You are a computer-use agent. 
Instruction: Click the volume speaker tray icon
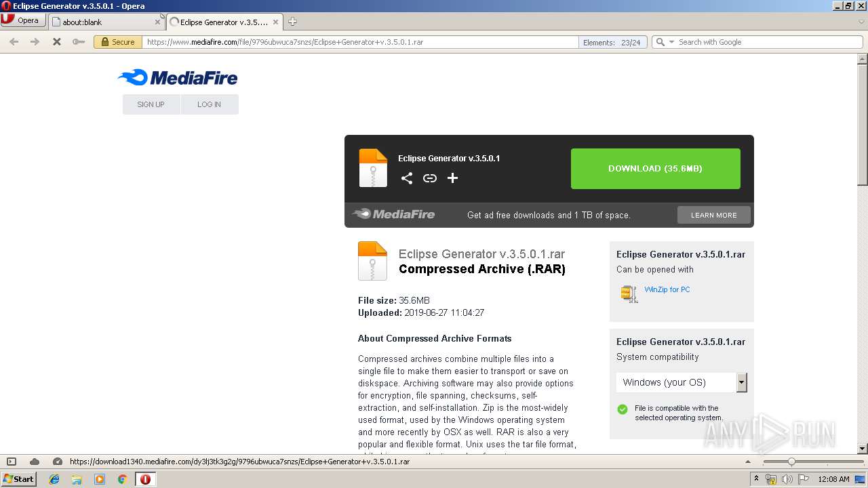click(x=787, y=479)
